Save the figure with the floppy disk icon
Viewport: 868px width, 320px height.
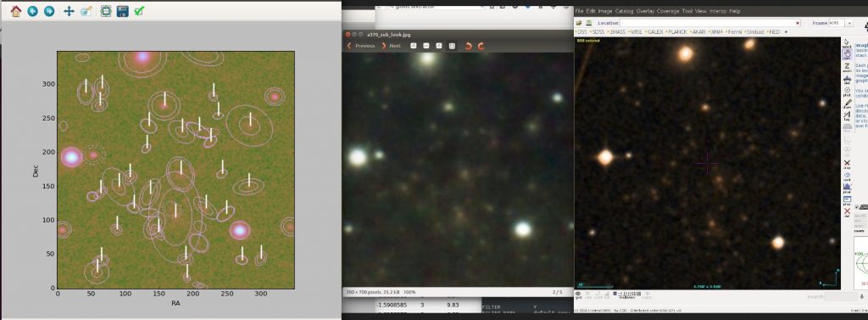coord(122,11)
